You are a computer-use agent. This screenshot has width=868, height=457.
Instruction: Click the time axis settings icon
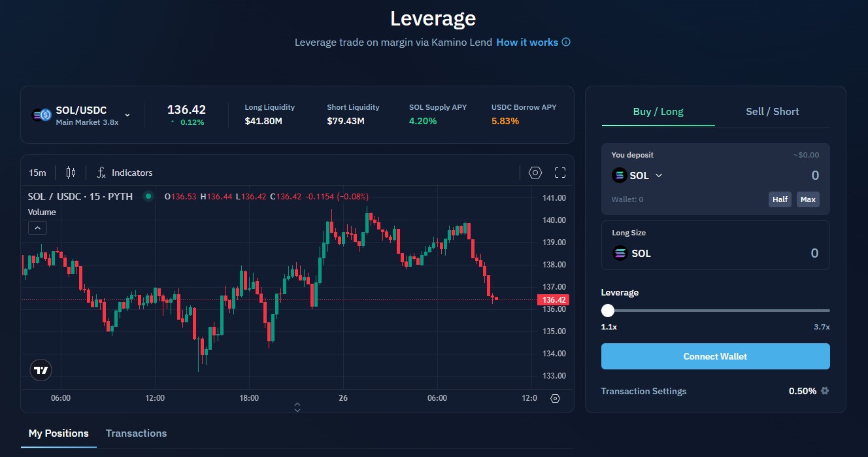tap(555, 398)
